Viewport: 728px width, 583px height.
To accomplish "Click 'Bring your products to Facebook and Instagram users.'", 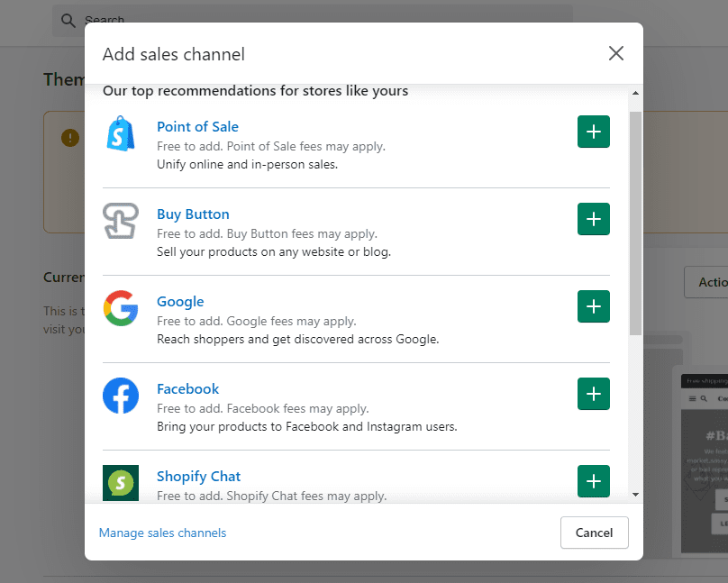I will pyautogui.click(x=307, y=426).
